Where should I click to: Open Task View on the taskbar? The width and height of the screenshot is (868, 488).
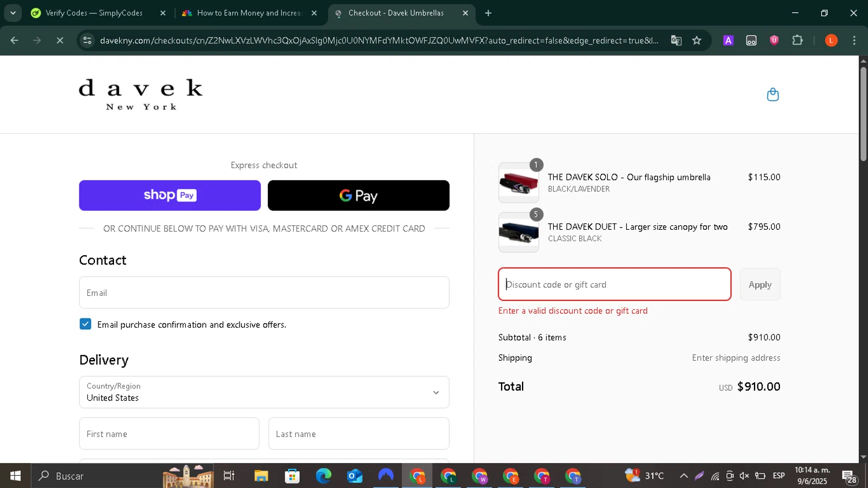[x=229, y=476]
